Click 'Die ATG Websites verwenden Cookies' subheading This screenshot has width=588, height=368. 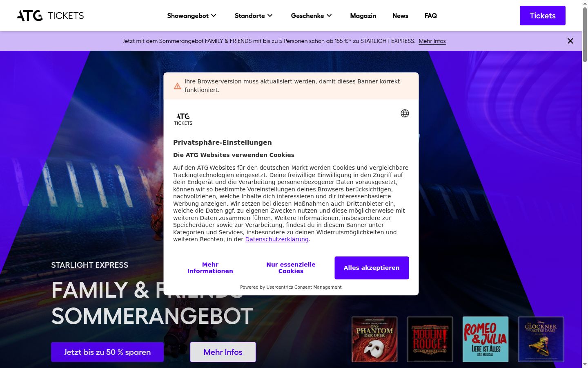click(x=234, y=155)
